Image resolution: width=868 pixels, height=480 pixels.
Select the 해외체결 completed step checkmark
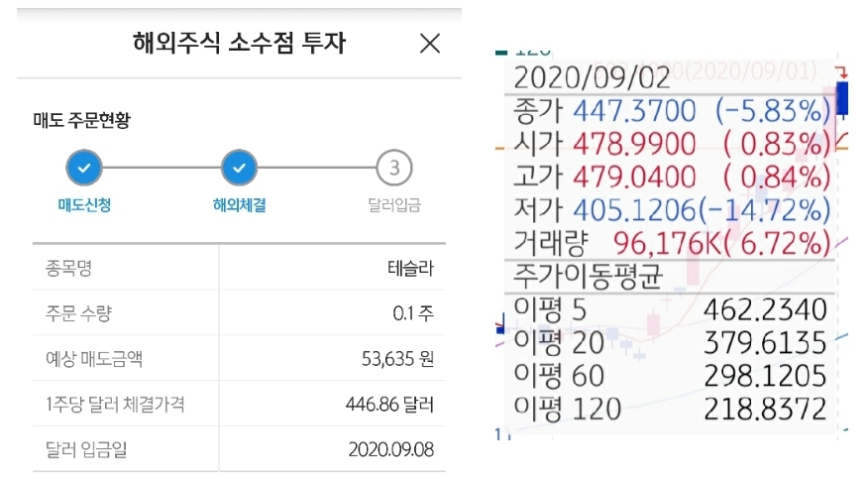click(239, 168)
